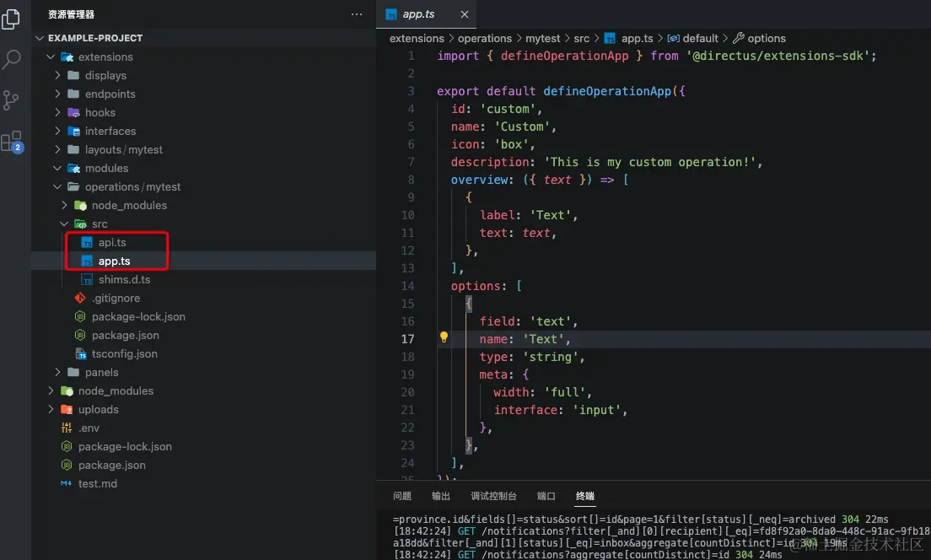Click the hooks folder icon
Viewport: 931px width, 560px height.
(x=73, y=112)
